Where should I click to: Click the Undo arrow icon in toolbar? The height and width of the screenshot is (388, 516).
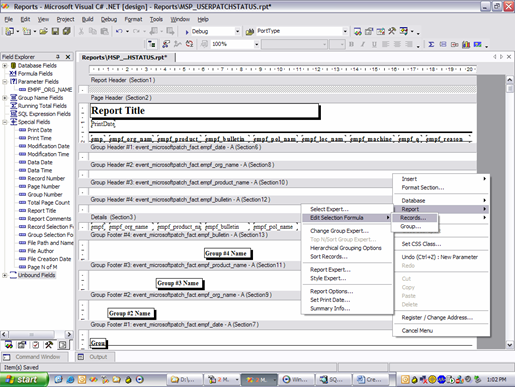click(119, 31)
